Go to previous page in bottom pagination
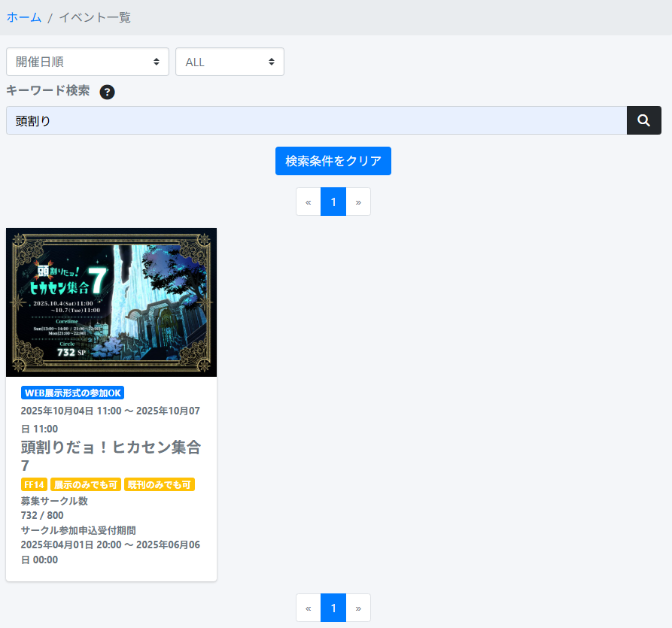The image size is (672, 628). point(309,608)
